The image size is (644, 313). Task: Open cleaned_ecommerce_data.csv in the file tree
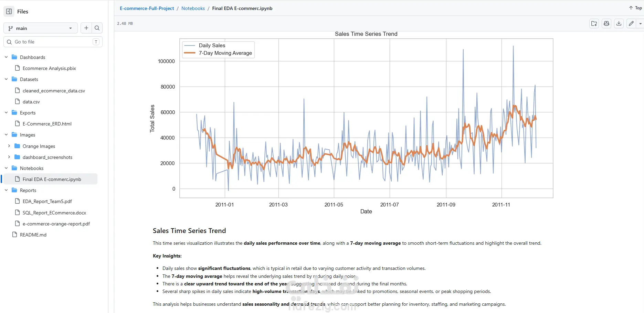[x=54, y=91]
